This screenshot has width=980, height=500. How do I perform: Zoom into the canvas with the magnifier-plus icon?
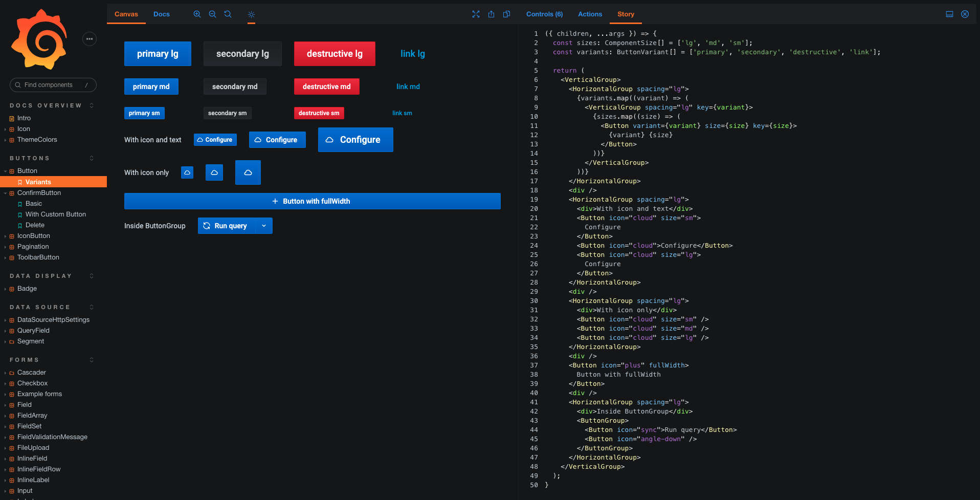pos(197,14)
